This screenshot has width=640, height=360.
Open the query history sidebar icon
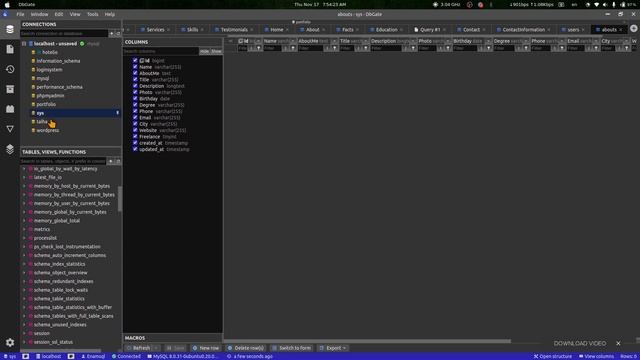tap(10, 69)
